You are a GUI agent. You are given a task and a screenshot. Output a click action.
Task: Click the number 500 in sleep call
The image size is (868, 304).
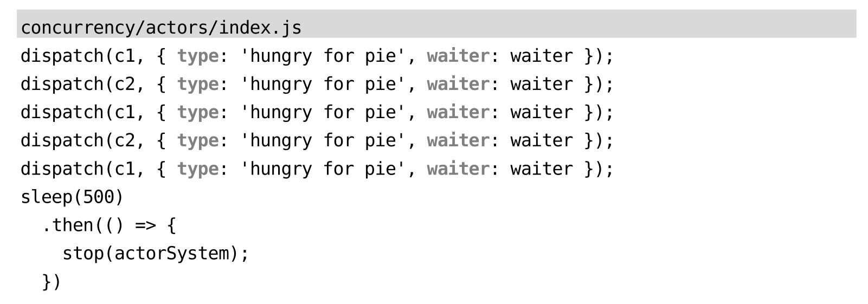click(x=98, y=197)
